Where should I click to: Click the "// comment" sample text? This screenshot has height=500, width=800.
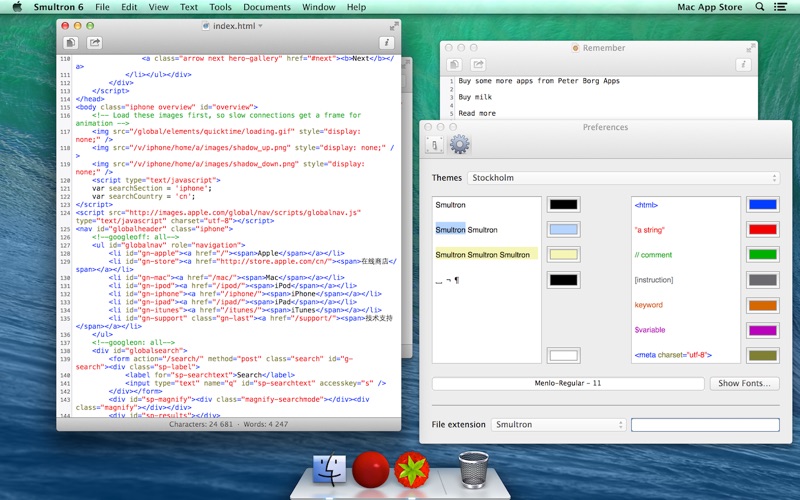[653, 255]
